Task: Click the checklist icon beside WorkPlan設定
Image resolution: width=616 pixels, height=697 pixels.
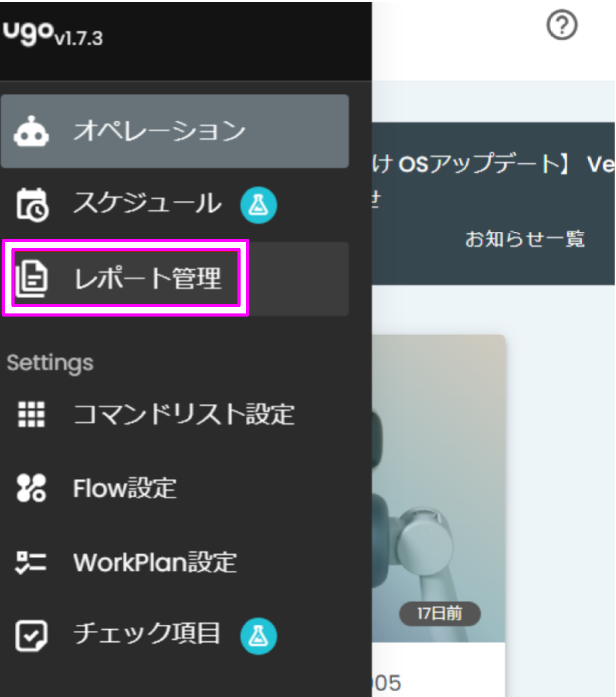Action: pyautogui.click(x=30, y=562)
